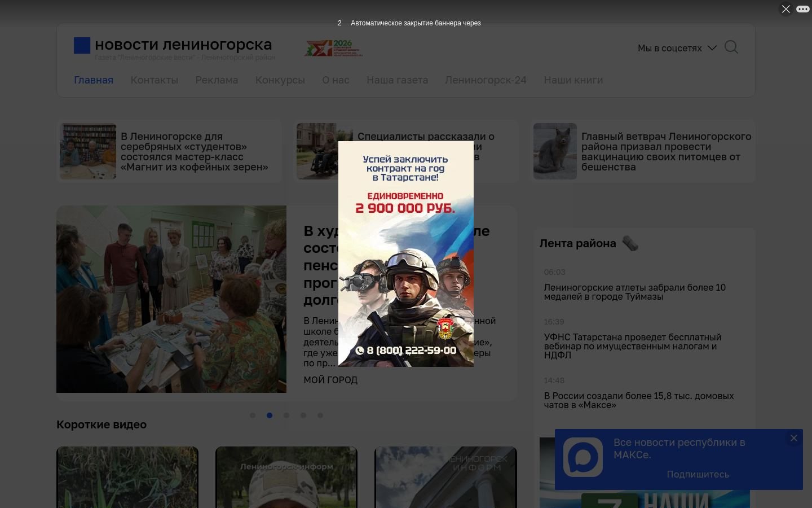Open the banner options three-dots icon
Screen dimensions: 812x508
803,9
